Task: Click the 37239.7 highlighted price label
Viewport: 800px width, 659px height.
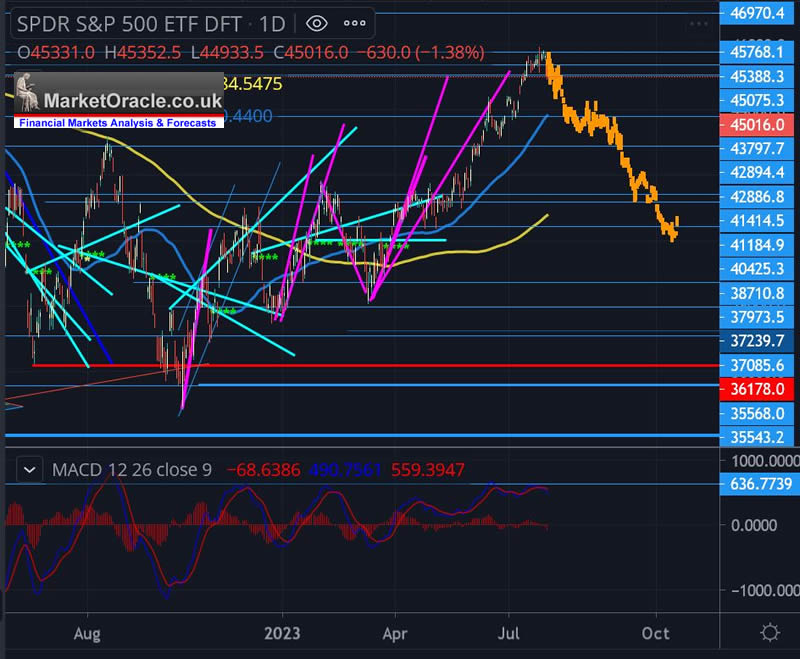Action: point(758,341)
